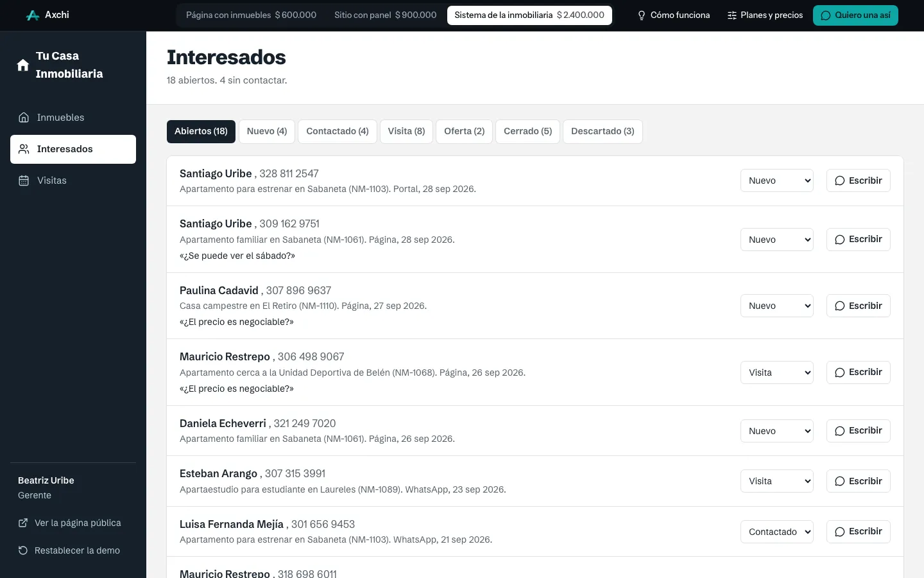Select the Sitio con panel $900.000 option
The image size is (924, 578).
(386, 15)
